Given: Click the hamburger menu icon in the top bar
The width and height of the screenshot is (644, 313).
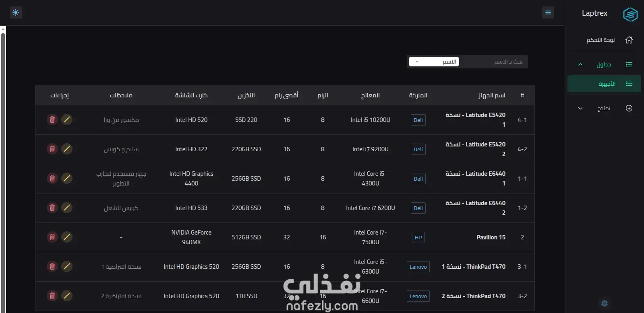Looking at the screenshot, I should click(548, 12).
